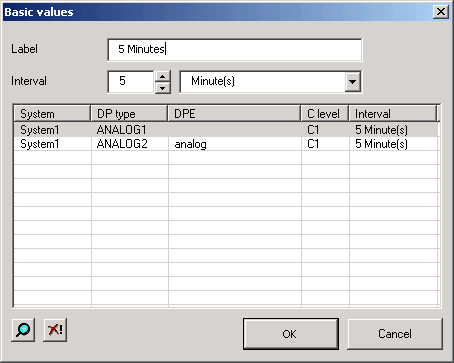Click the red X delete icon button
This screenshot has width=454, height=363.
pyautogui.click(x=55, y=330)
